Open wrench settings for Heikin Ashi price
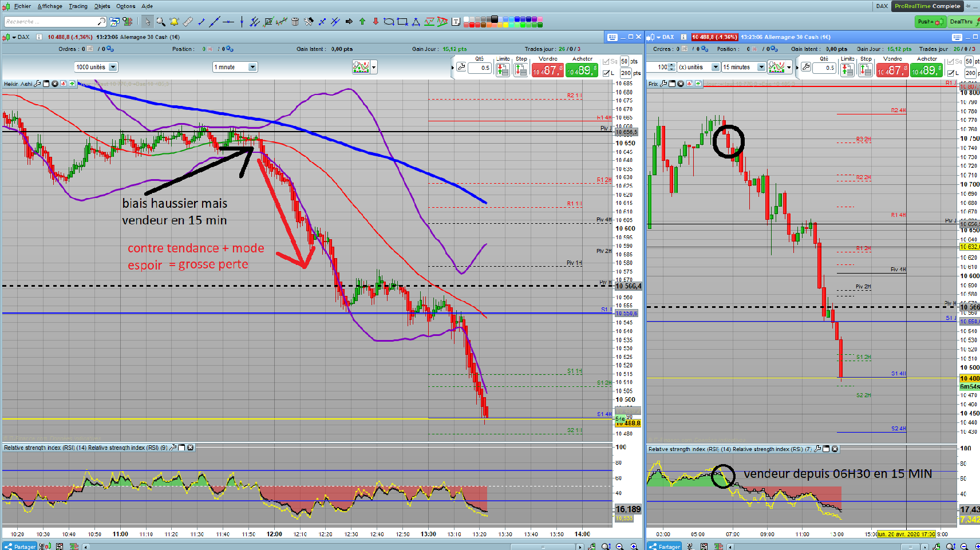The image size is (980, 550). click(x=38, y=84)
